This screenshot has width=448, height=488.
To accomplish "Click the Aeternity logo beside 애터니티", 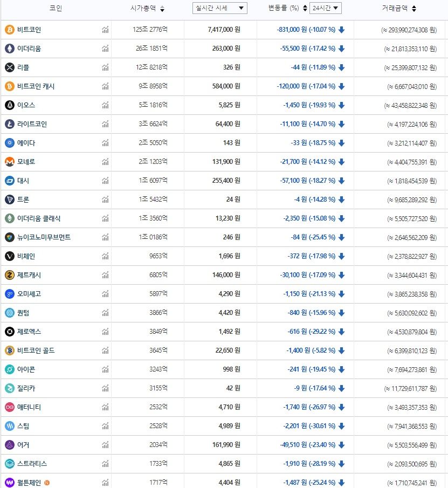I will [10, 407].
